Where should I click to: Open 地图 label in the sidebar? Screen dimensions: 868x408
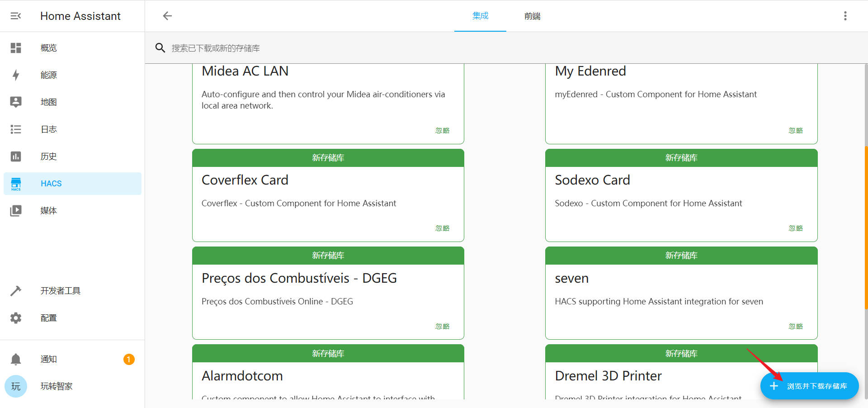tap(48, 102)
